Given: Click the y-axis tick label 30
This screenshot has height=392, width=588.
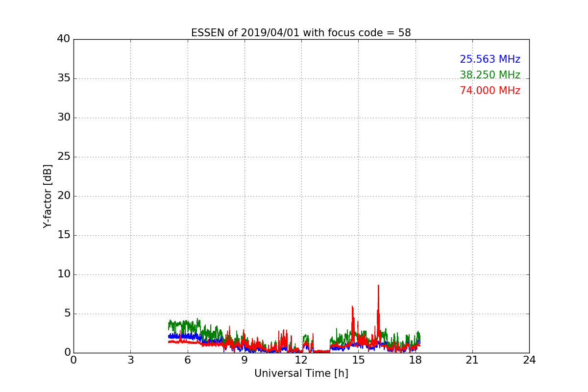Looking at the screenshot, I should [64, 118].
